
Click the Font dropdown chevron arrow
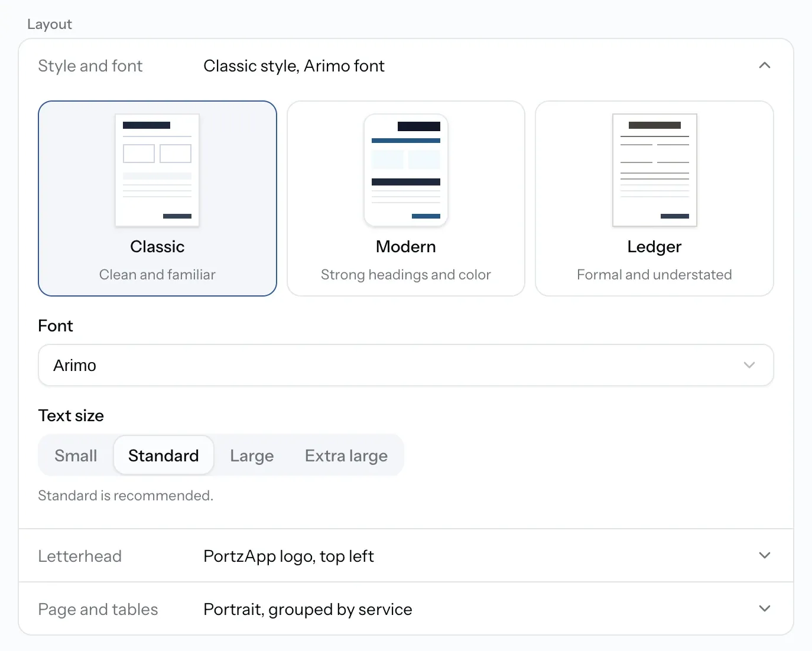[x=749, y=365]
